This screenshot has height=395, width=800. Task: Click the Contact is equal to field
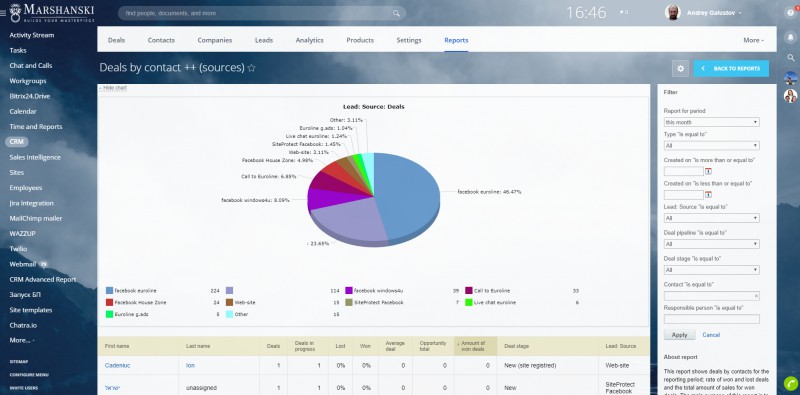[711, 296]
